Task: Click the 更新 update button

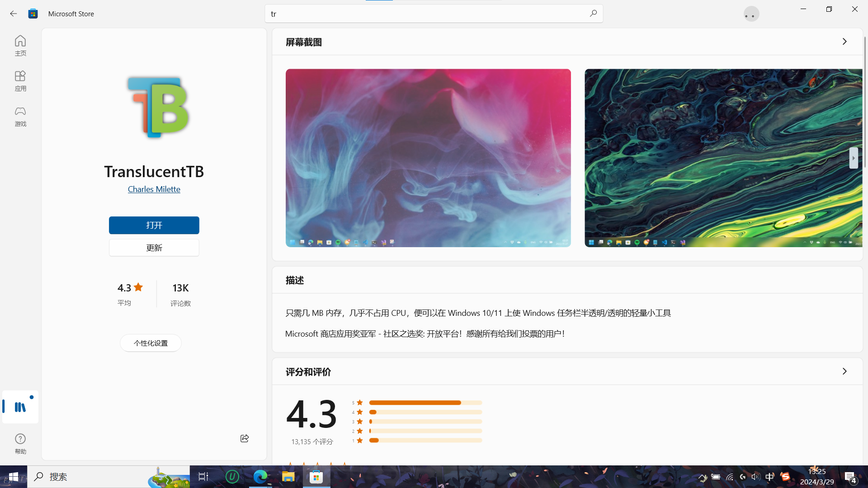Action: [154, 248]
